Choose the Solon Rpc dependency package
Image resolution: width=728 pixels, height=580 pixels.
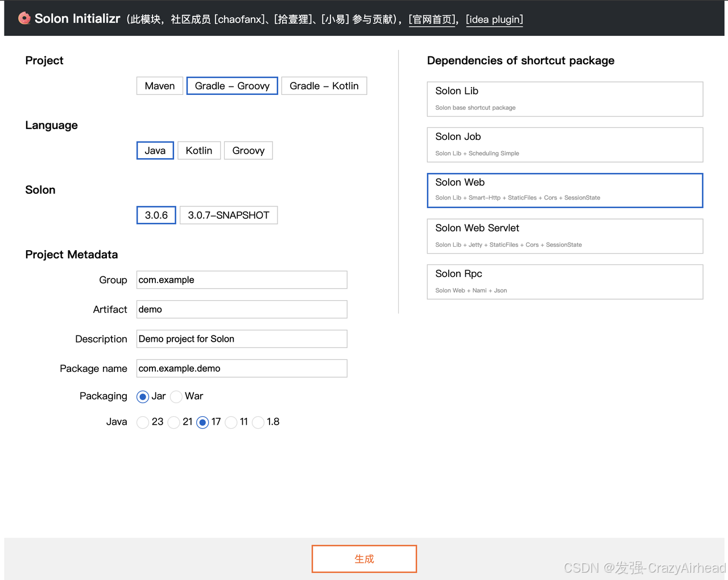(x=565, y=282)
